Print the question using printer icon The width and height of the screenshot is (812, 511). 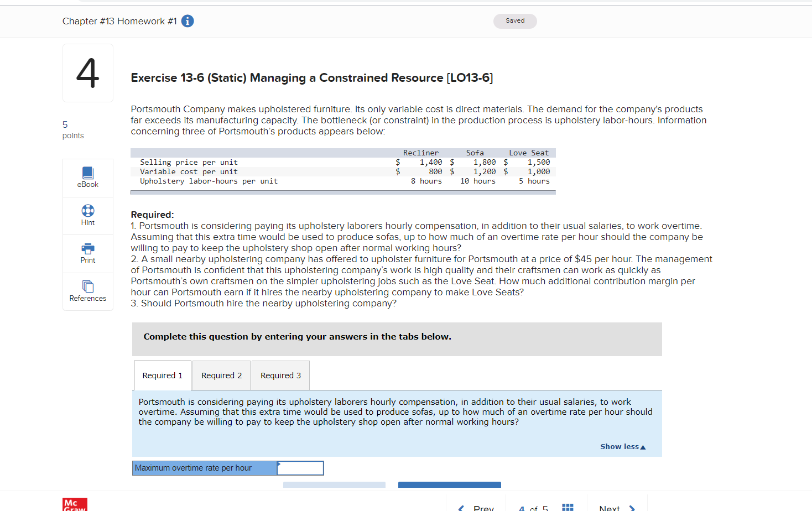coord(88,248)
